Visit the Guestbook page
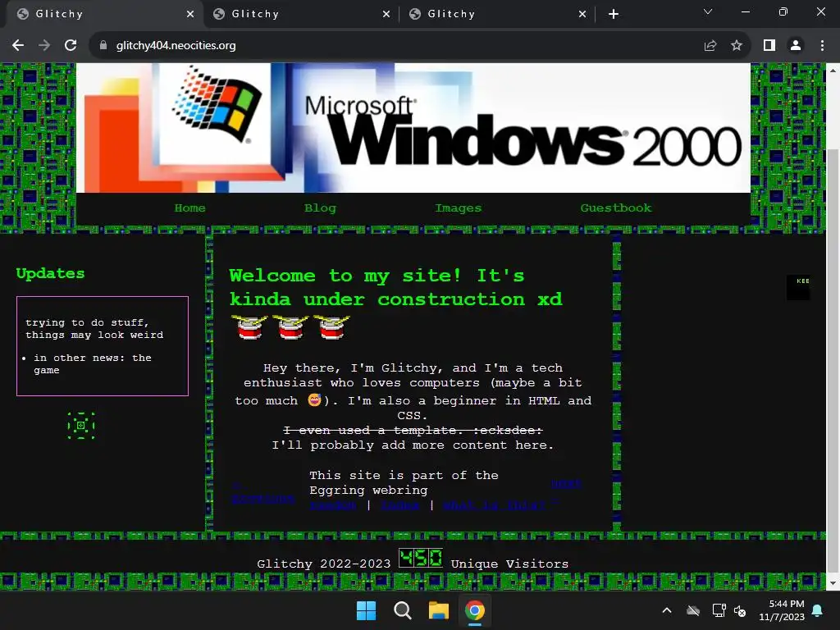The image size is (840, 630). tap(616, 208)
